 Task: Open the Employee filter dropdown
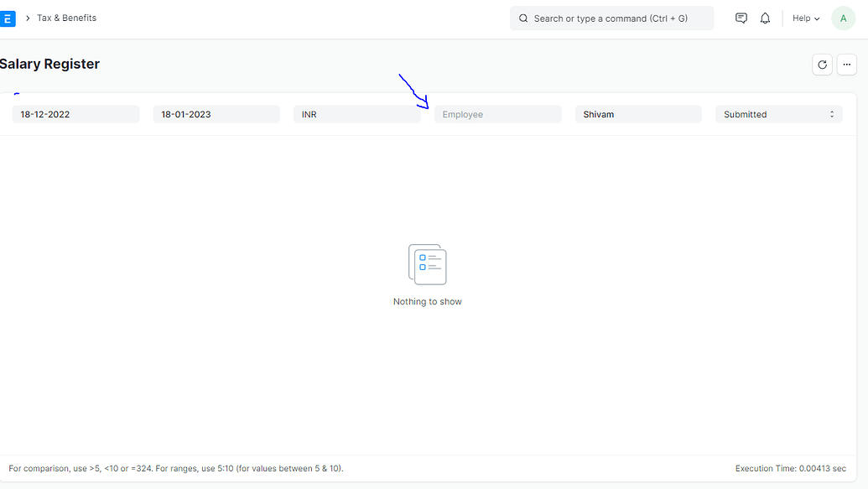pos(497,114)
